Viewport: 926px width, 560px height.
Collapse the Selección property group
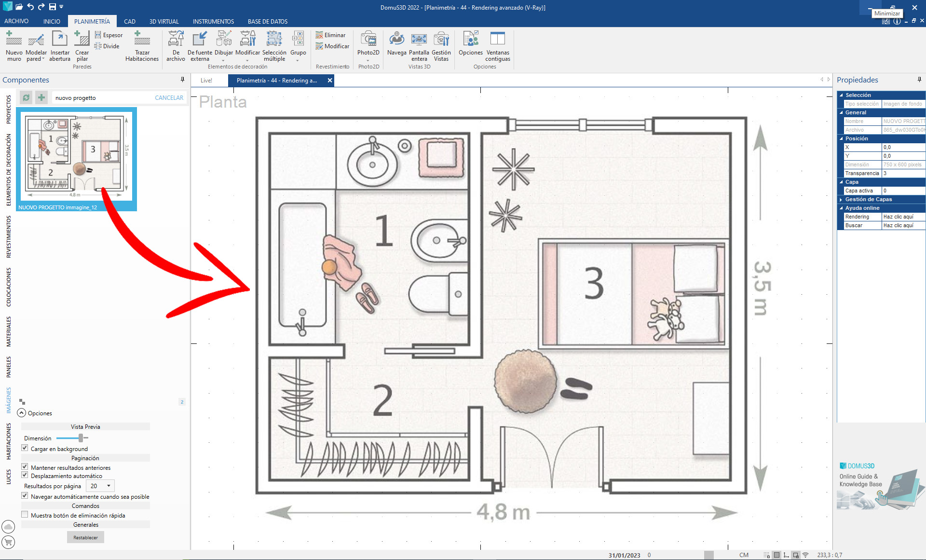coord(842,95)
